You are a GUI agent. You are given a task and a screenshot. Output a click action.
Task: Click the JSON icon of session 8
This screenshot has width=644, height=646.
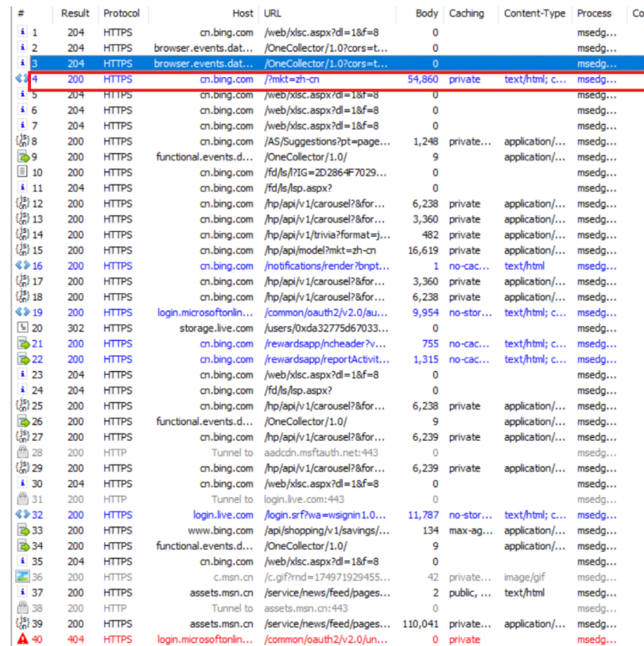click(22, 141)
